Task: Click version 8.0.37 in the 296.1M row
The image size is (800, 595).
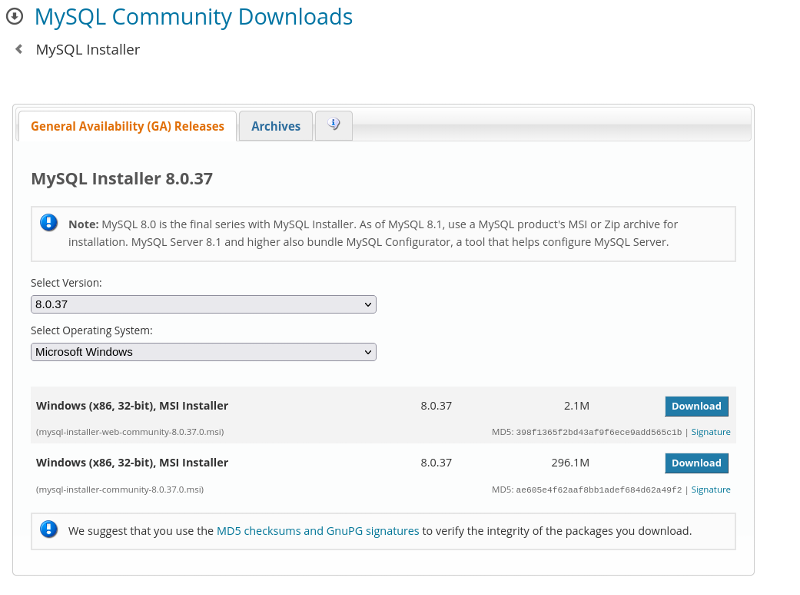Action: (x=436, y=463)
